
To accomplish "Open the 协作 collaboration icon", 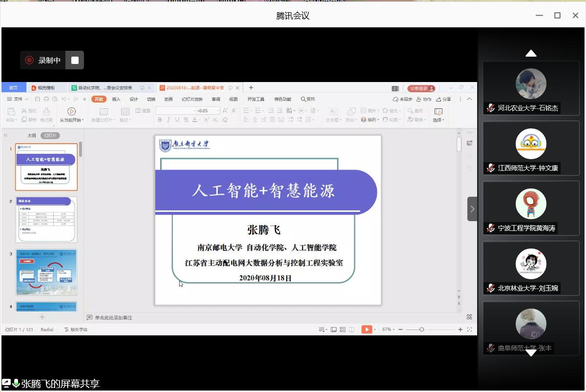I will (x=424, y=99).
